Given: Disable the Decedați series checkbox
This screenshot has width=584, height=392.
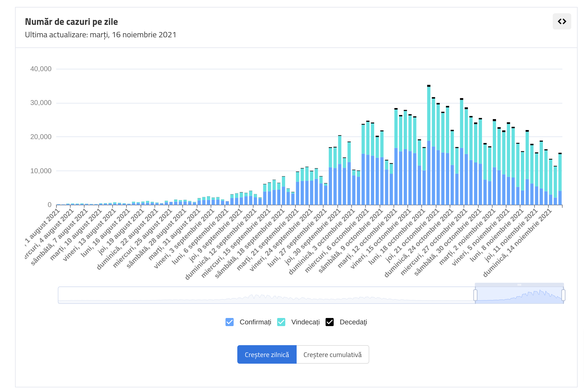Looking at the screenshot, I should coord(329,322).
